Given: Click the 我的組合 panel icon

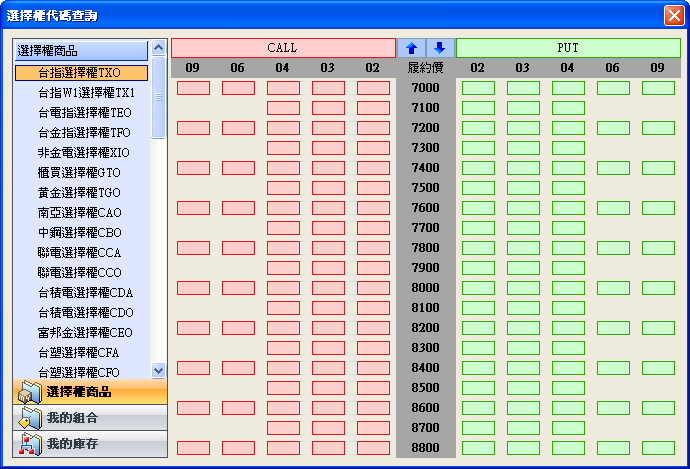Looking at the screenshot, I should pos(29,418).
